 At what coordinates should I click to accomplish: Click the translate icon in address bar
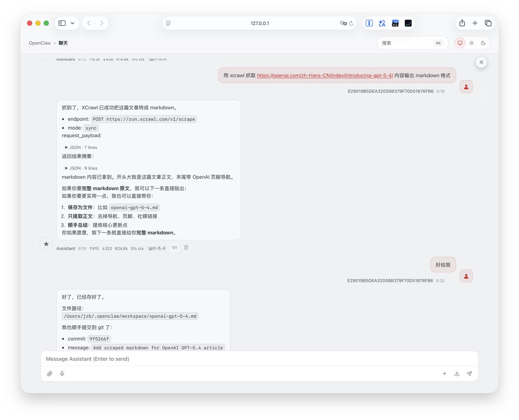coord(343,23)
